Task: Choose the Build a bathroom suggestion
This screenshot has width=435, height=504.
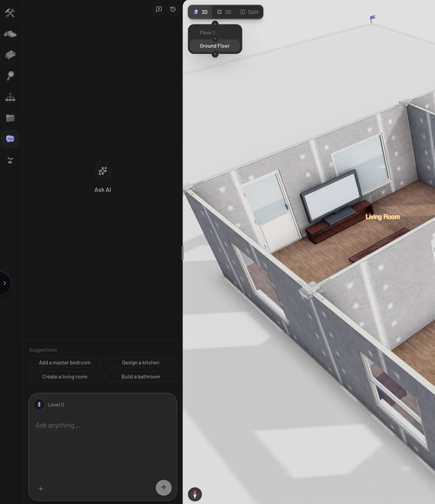Action: point(141,377)
